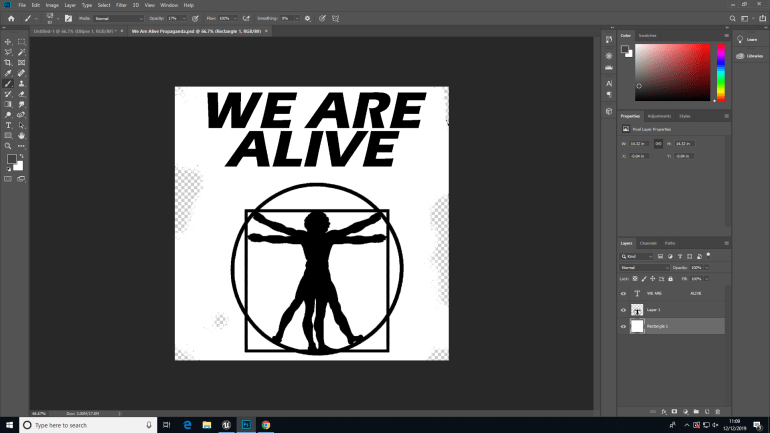770x433 pixels.
Task: Select the Hand tool
Action: click(21, 135)
